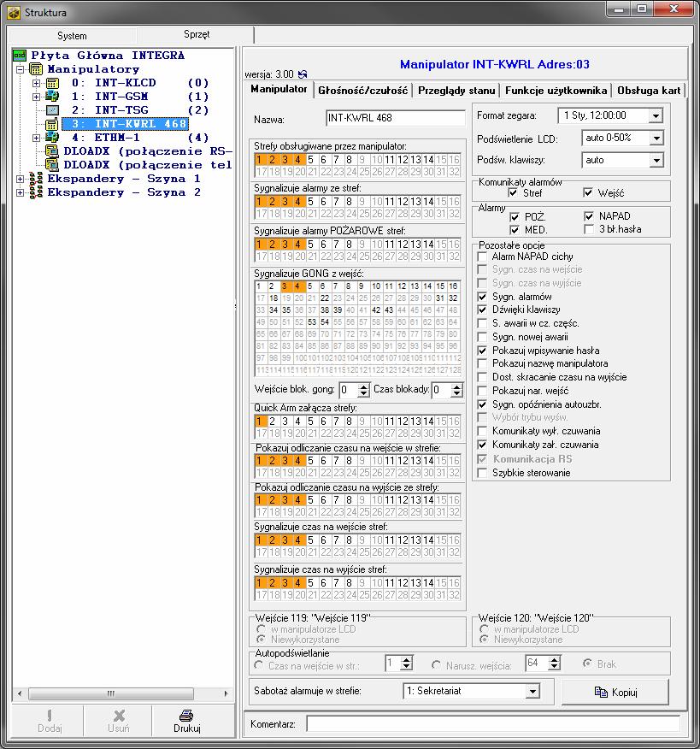Screen dimensions: 700x749
Task: Uncheck the NAPAD alarm checkbox
Action: point(589,216)
